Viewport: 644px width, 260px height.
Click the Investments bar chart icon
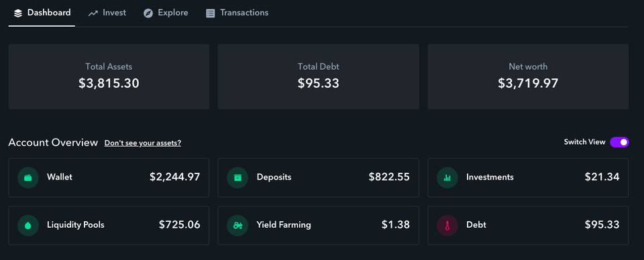coord(447,178)
